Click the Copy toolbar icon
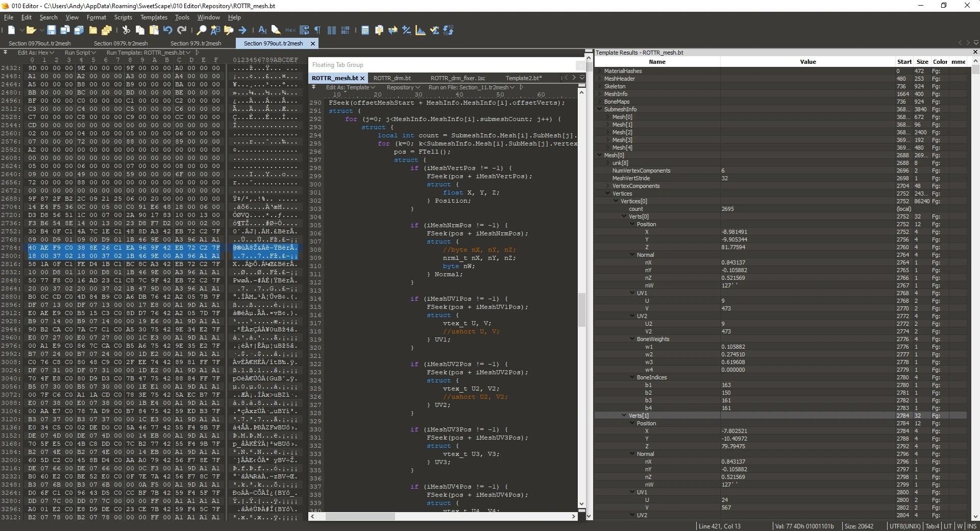Screen dimensions: 980x531 coord(140,30)
